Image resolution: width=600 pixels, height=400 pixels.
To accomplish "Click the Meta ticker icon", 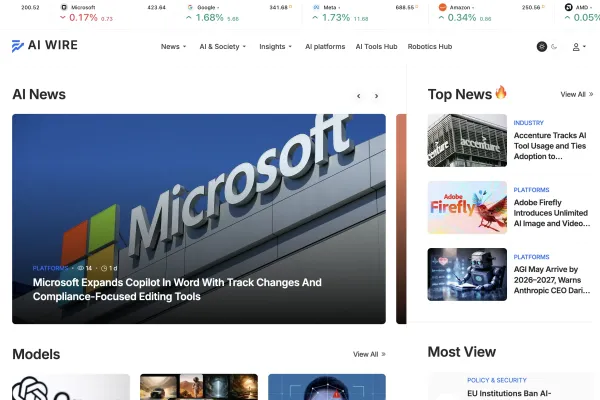I will [x=316, y=7].
